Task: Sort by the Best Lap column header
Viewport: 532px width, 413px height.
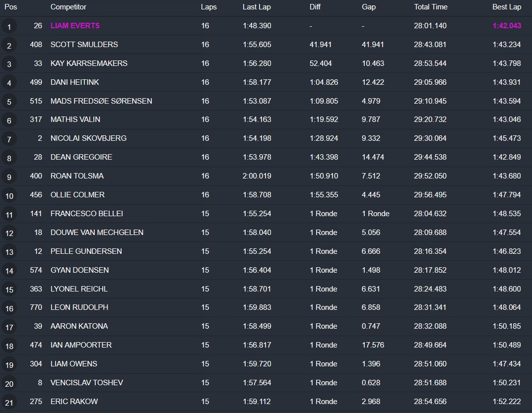Action: pyautogui.click(x=506, y=7)
